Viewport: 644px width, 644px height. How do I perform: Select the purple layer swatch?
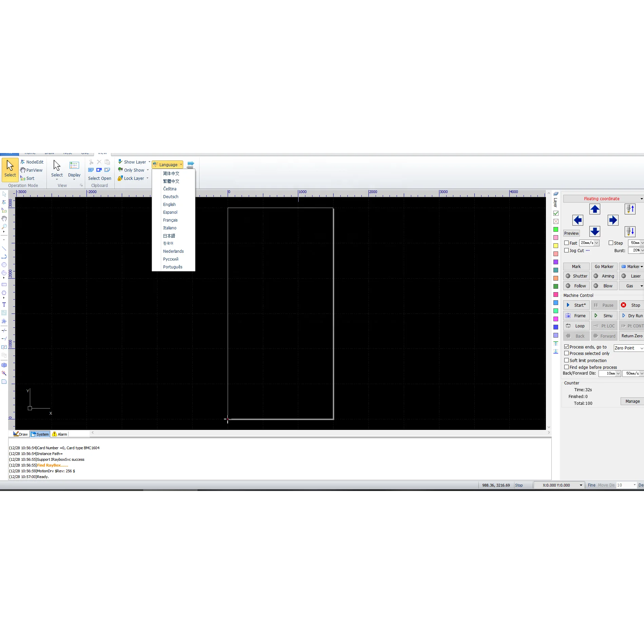tap(556, 262)
